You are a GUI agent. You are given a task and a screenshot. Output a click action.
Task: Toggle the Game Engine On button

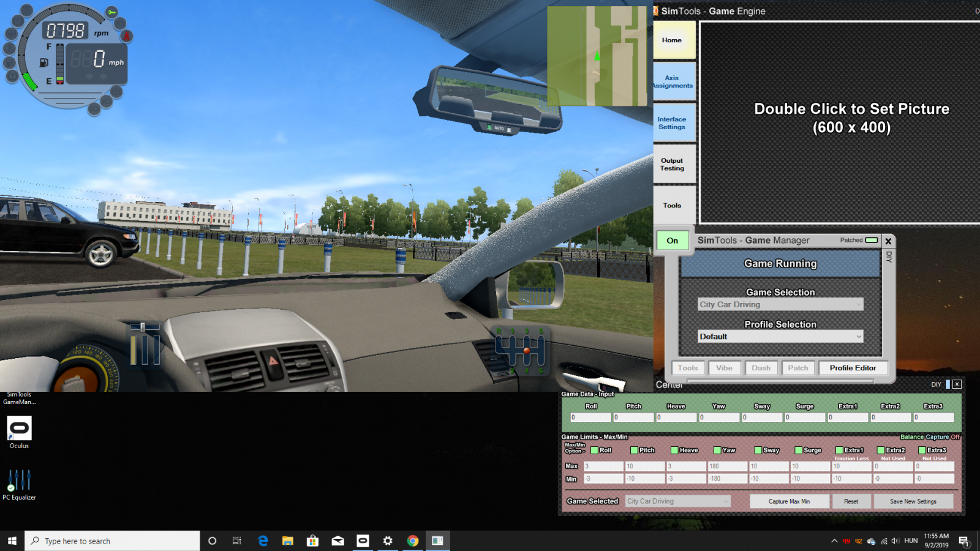[x=673, y=241]
